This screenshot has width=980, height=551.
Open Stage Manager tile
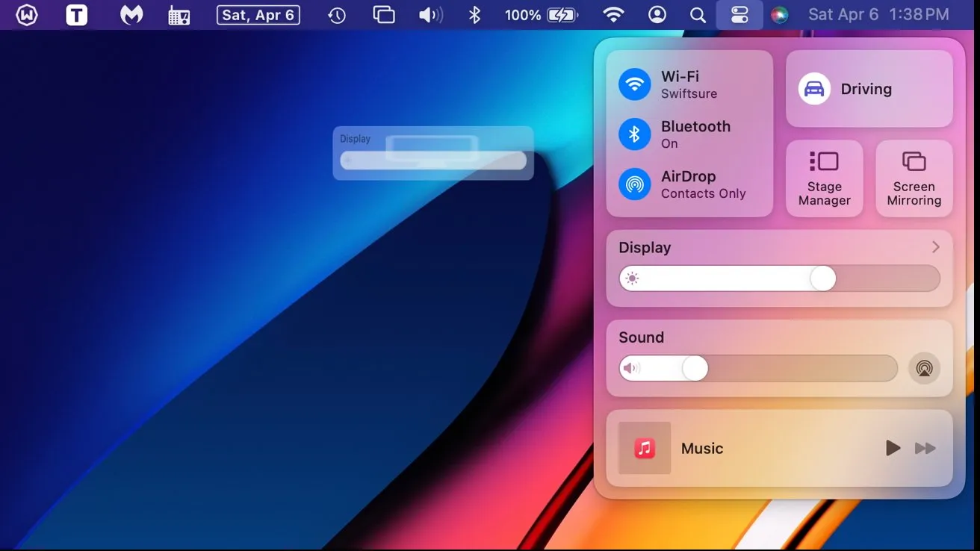(824, 179)
